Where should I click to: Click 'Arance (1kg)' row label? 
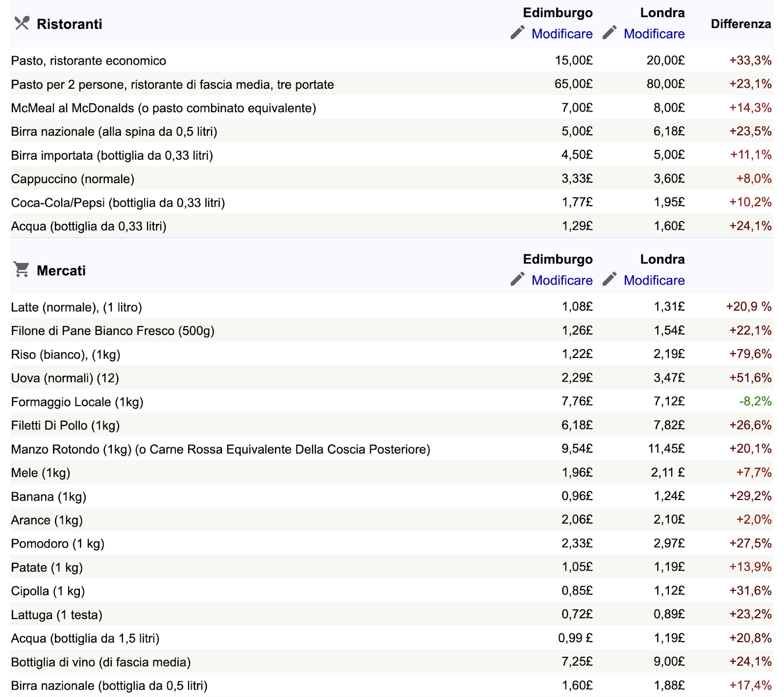(47, 520)
